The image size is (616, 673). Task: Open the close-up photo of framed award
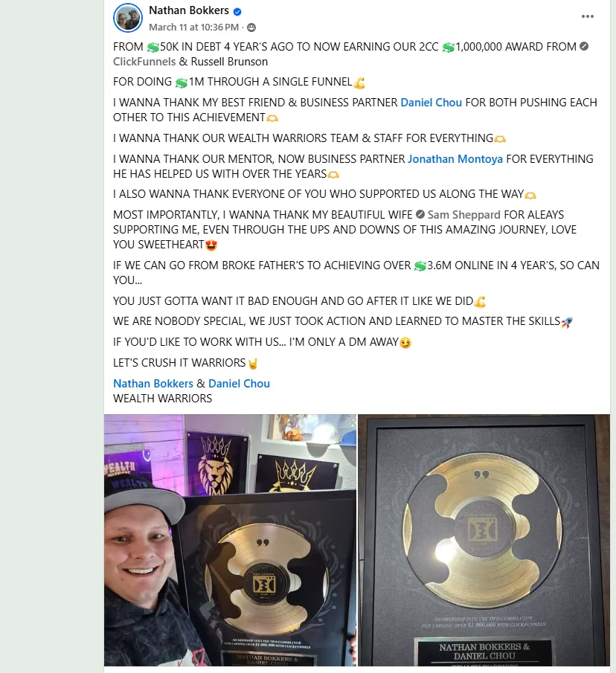[x=484, y=540]
